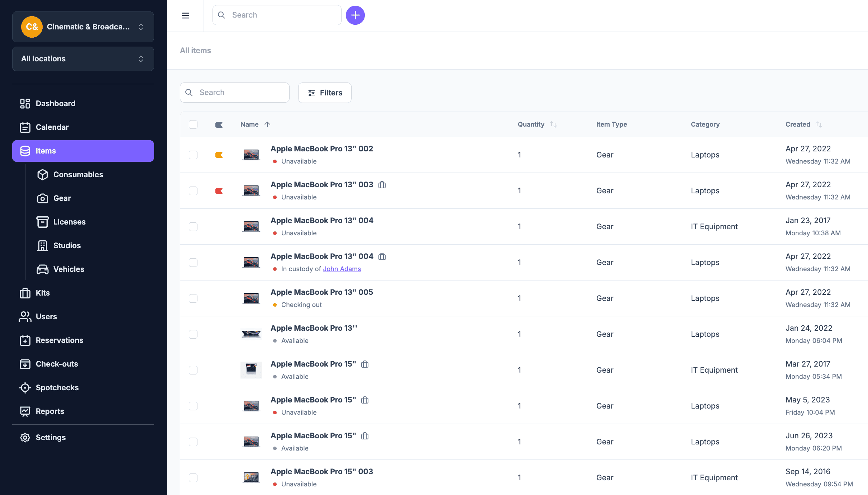Click the Studios building icon
The width and height of the screenshot is (868, 495).
point(43,246)
